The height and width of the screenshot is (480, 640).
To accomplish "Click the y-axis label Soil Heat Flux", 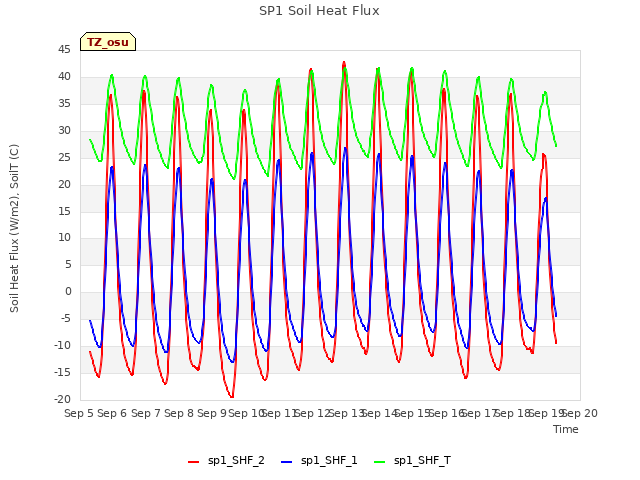I will (14, 229).
